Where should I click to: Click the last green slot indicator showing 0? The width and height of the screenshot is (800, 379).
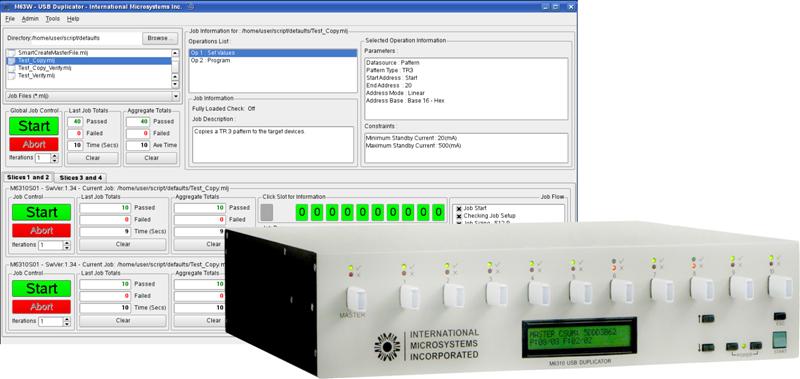click(x=438, y=212)
